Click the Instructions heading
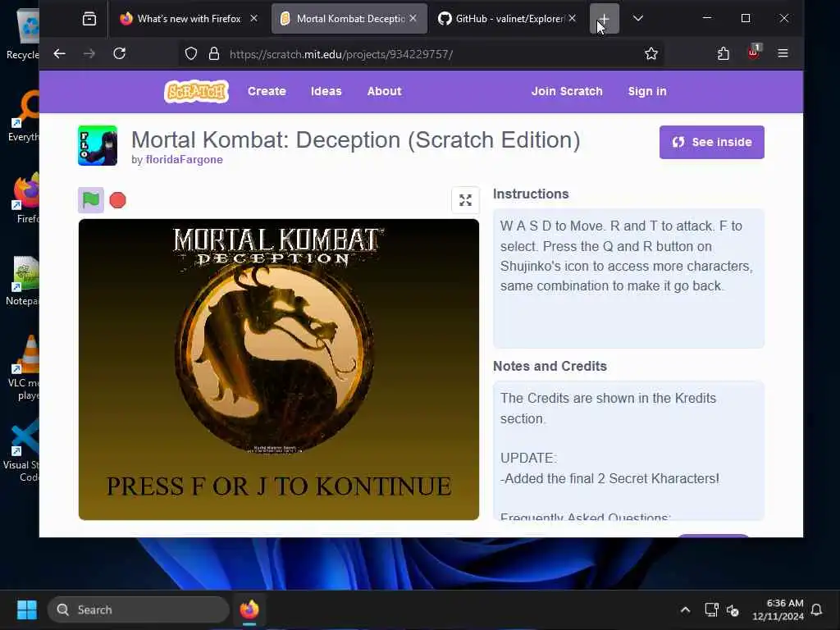 point(531,194)
